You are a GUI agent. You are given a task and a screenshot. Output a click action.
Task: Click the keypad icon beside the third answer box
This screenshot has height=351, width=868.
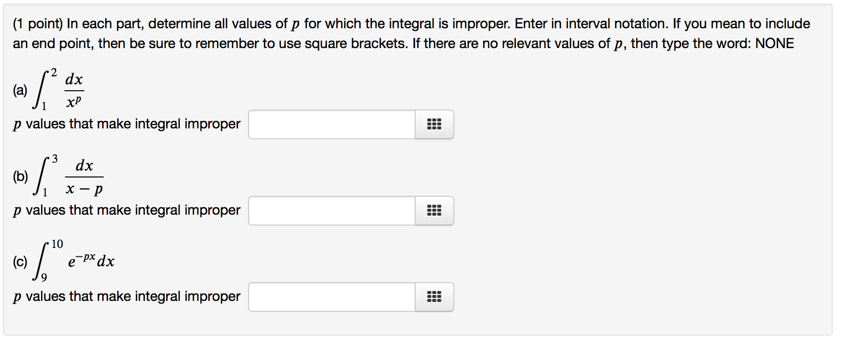click(434, 297)
